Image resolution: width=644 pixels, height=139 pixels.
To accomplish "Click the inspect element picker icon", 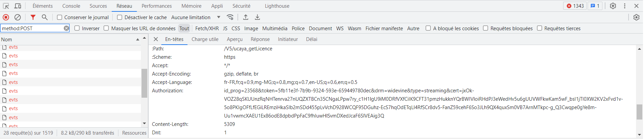I will [6, 6].
